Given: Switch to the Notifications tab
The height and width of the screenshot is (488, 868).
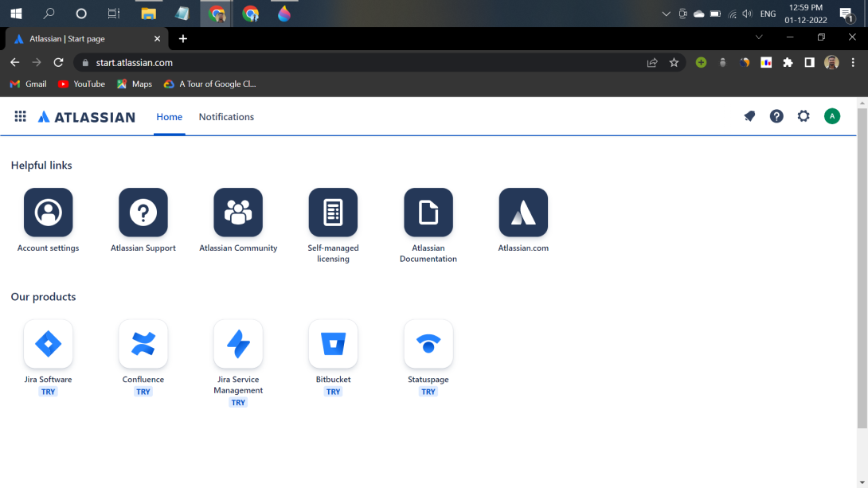Looking at the screenshot, I should (226, 116).
